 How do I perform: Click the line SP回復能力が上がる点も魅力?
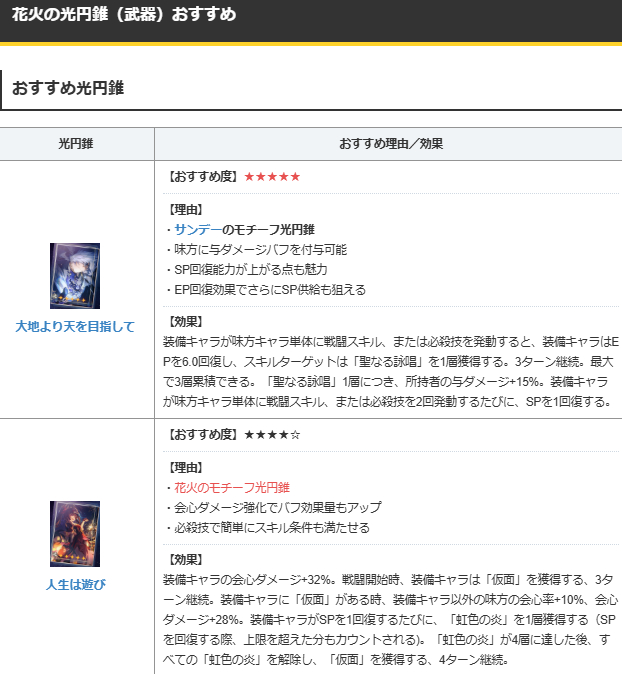point(245,269)
